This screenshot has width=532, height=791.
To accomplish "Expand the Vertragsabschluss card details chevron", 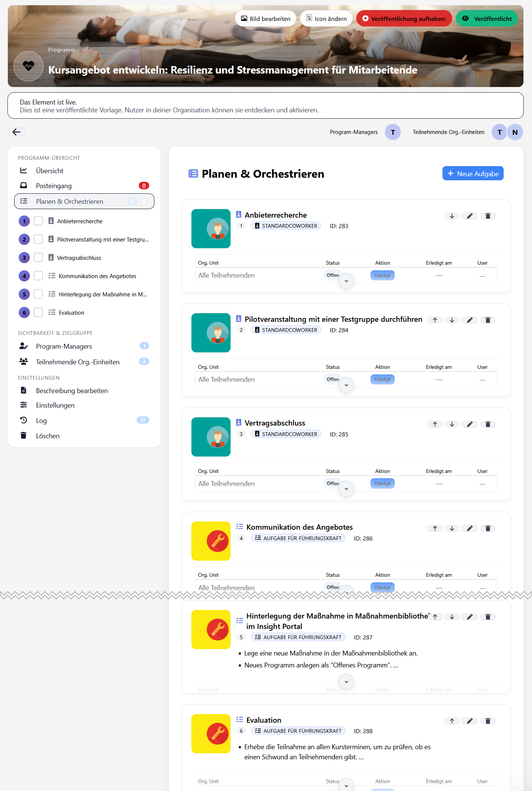I will [x=346, y=489].
